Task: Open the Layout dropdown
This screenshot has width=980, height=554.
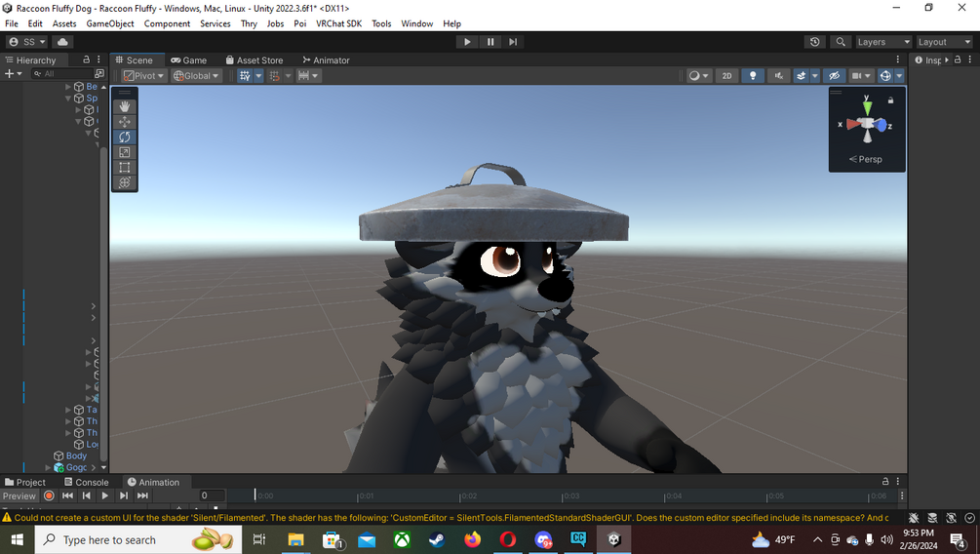Action: point(944,42)
